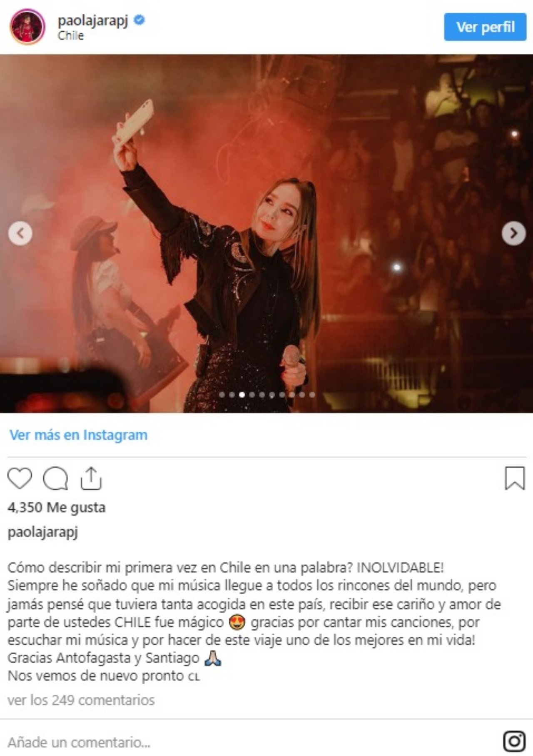This screenshot has width=533, height=756.
Task: Open comments via speech bubble icon
Action: (55, 478)
